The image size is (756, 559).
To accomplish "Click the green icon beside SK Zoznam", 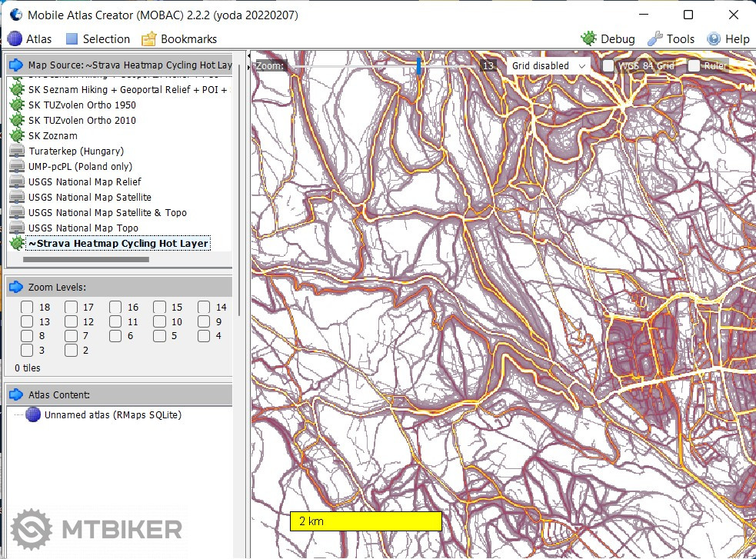I will [16, 136].
